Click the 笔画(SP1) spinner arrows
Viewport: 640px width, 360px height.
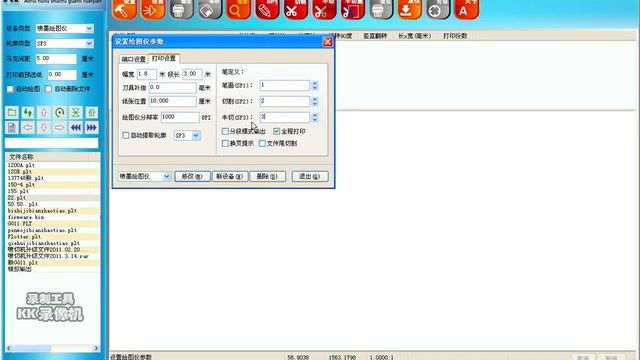point(314,85)
